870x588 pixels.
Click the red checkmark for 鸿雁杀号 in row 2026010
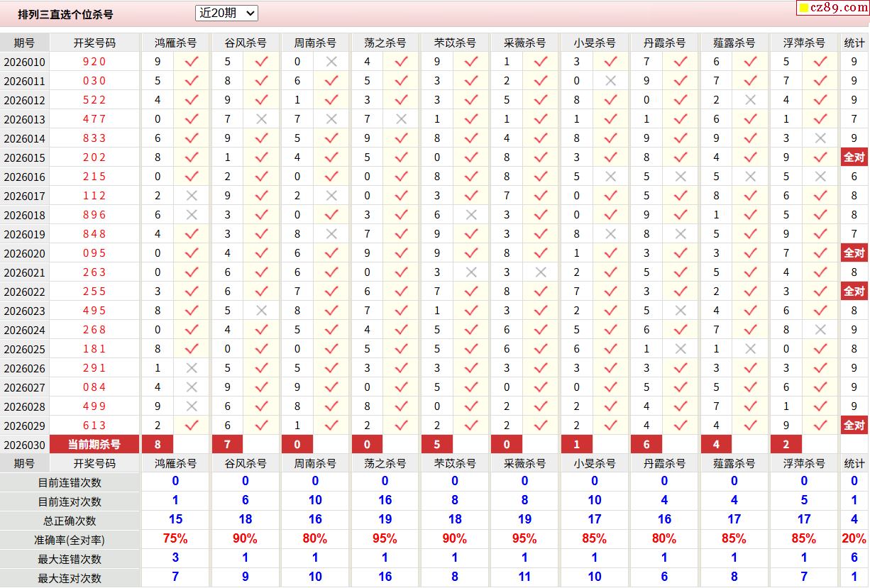(192, 62)
